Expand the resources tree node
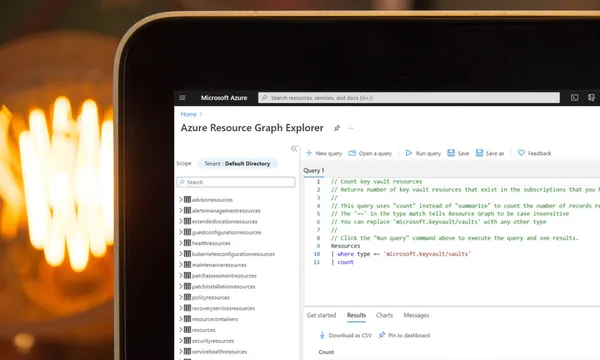This screenshot has width=600, height=360. coord(181,329)
